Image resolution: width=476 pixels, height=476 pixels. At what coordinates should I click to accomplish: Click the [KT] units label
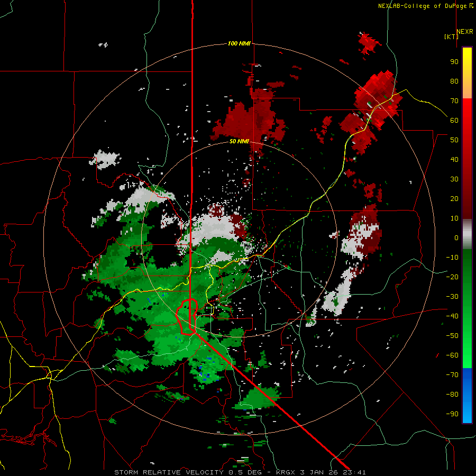pos(451,36)
